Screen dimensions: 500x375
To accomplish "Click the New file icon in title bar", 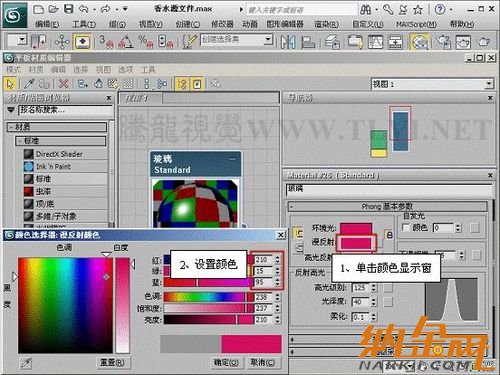I will [x=39, y=9].
